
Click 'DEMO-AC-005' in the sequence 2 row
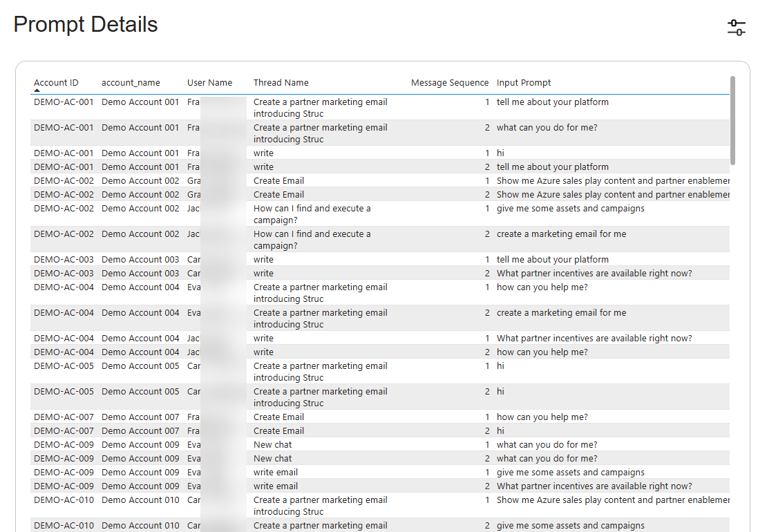64,391
